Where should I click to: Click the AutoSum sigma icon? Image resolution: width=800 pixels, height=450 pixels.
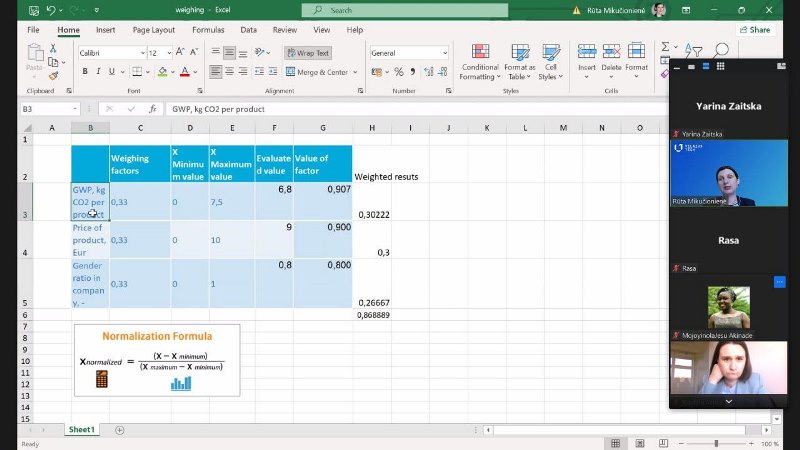pyautogui.click(x=665, y=47)
